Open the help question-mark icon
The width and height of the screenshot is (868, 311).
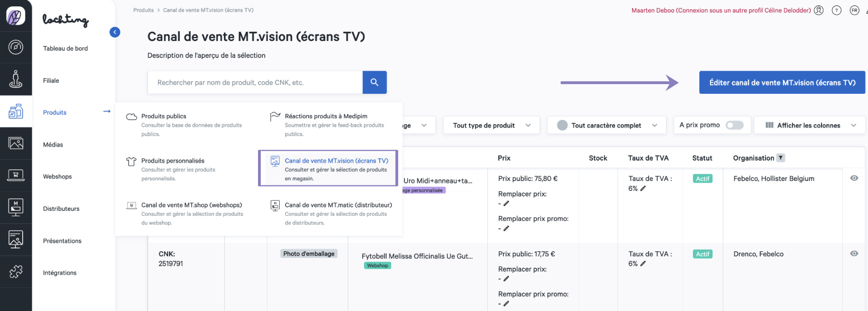(837, 10)
